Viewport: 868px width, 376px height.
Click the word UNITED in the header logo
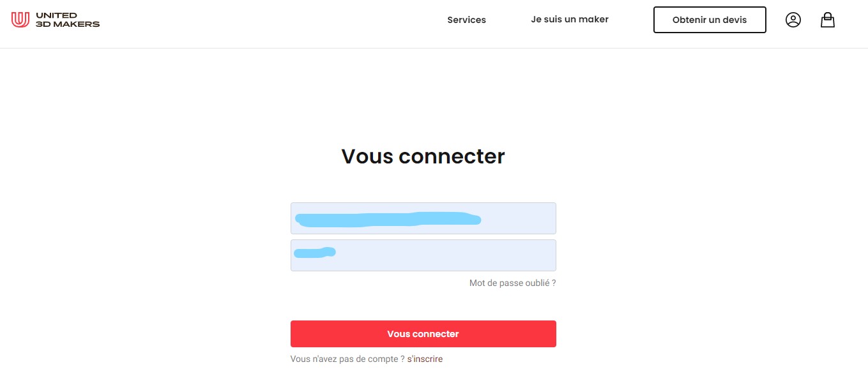(57, 15)
